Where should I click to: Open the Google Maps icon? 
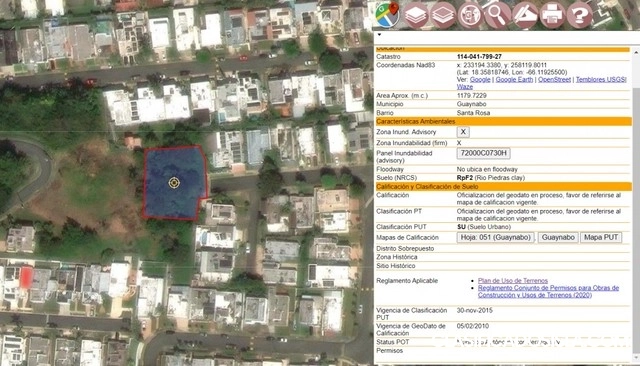click(x=387, y=15)
